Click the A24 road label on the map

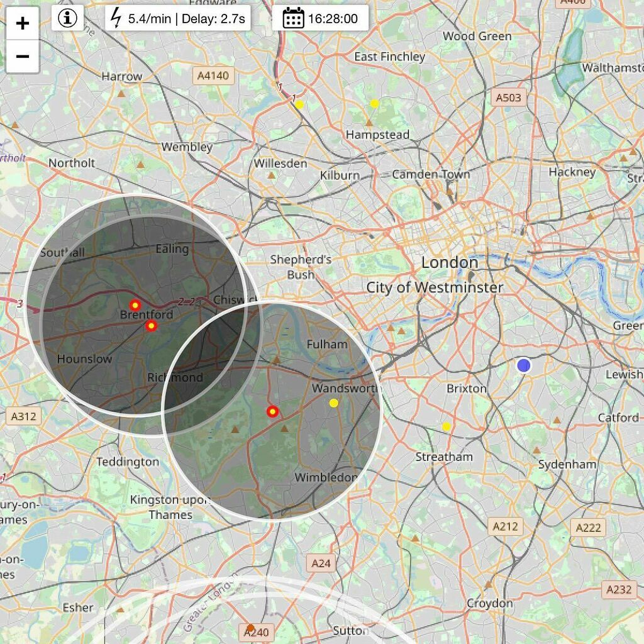319,563
